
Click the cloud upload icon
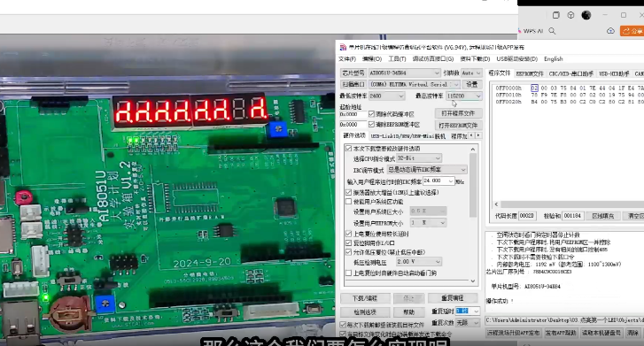[610, 31]
